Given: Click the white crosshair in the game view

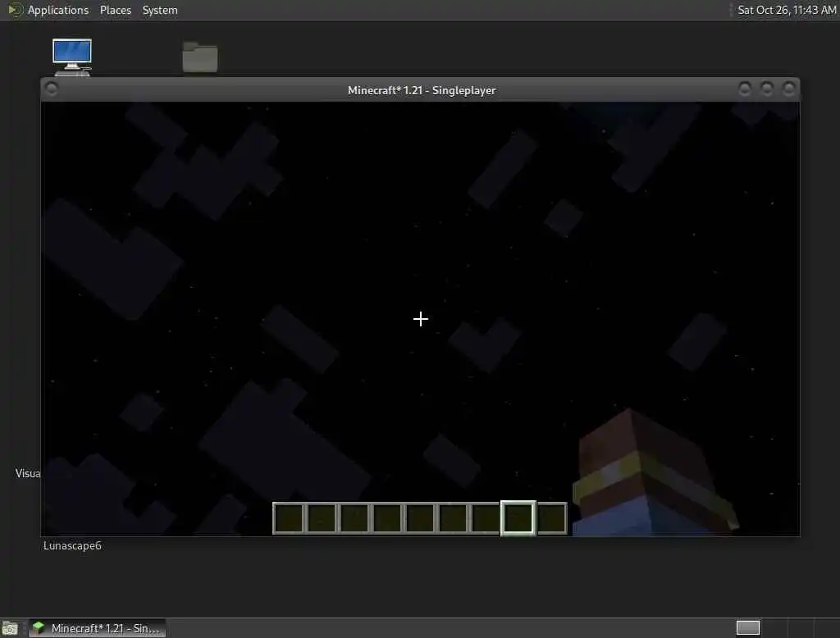Looking at the screenshot, I should [421, 319].
